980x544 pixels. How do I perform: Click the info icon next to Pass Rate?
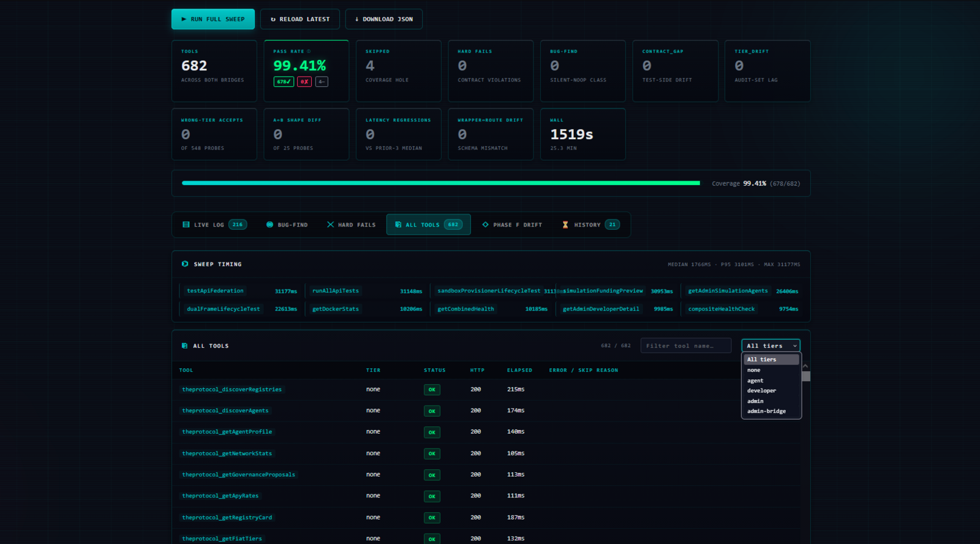(309, 51)
